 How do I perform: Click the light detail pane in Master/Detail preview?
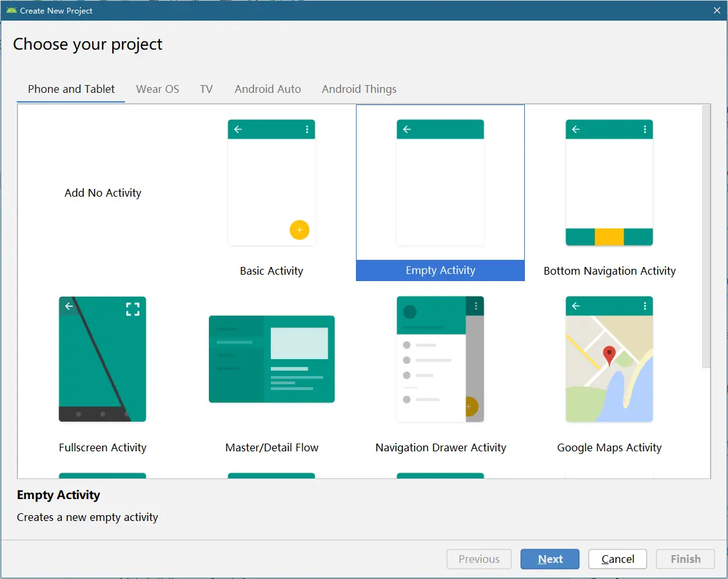click(299, 343)
